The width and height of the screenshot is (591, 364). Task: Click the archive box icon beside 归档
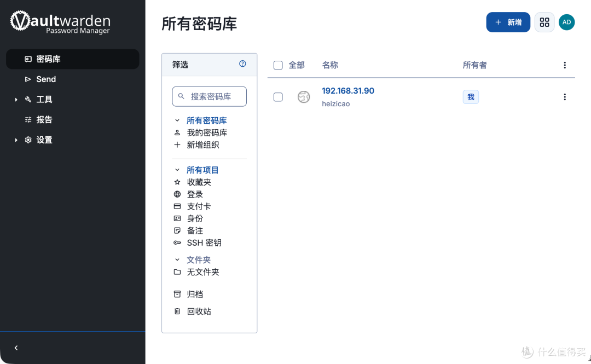[x=177, y=294]
